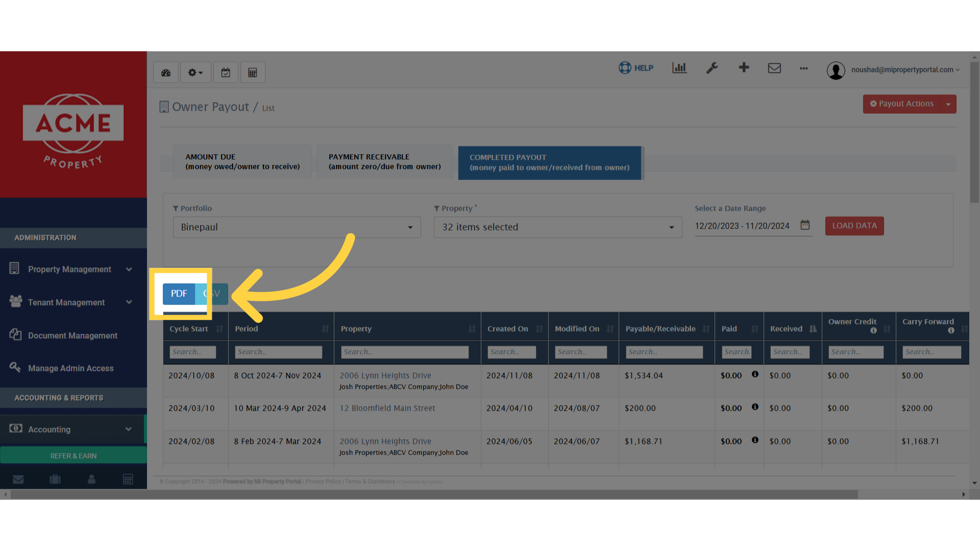Click the Property column search box
The image size is (980, 551).
click(x=405, y=352)
